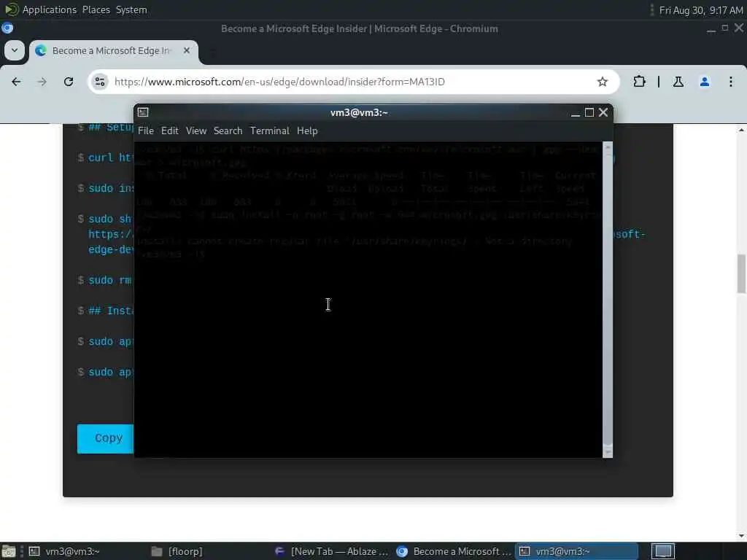Click the show desktop icon in taskbar
The image size is (747, 560).
(9, 551)
